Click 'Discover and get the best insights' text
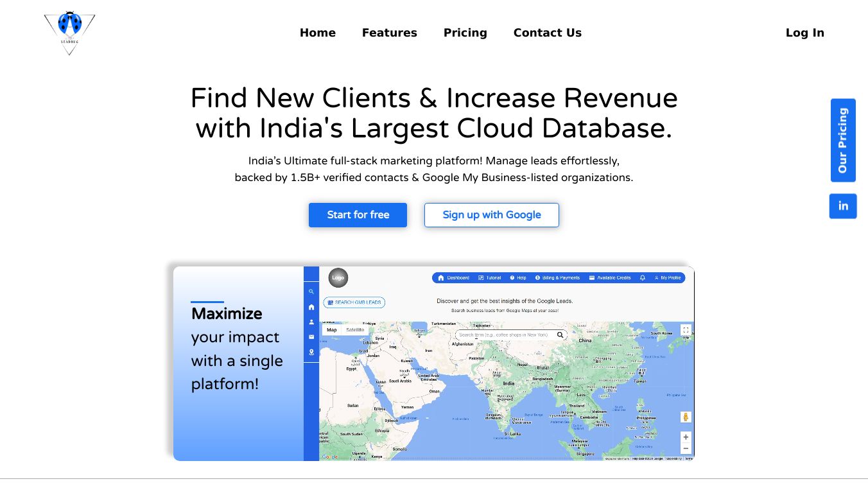This screenshot has width=868, height=488. tap(505, 301)
